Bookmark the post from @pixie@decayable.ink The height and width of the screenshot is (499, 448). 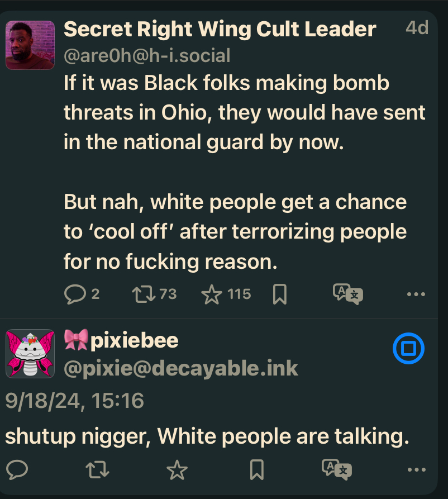pyautogui.click(x=257, y=471)
